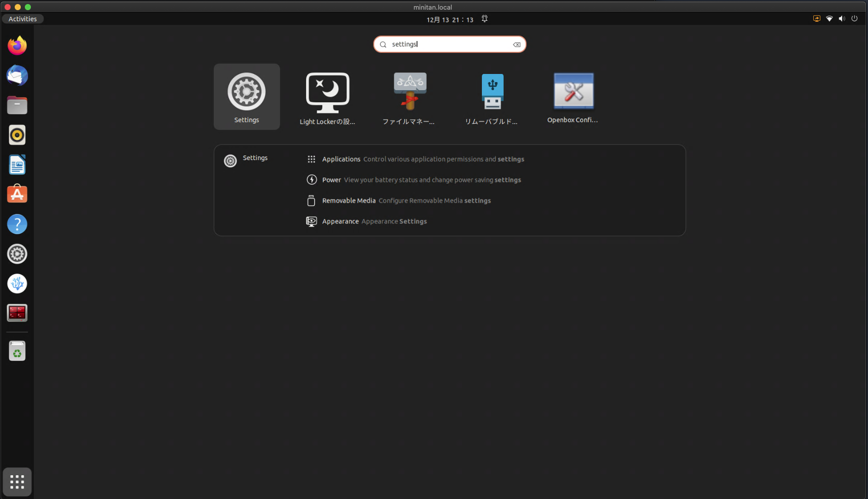
Task: Click the Settings provider entry in results list
Action: tap(246, 160)
